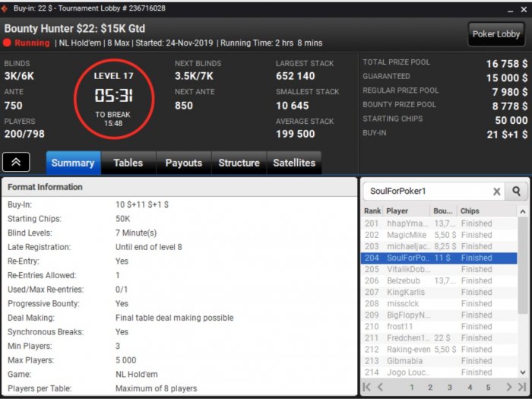Select player row Belzebub ranked 206
Viewport: 532px width, 399px height.
coord(439,281)
